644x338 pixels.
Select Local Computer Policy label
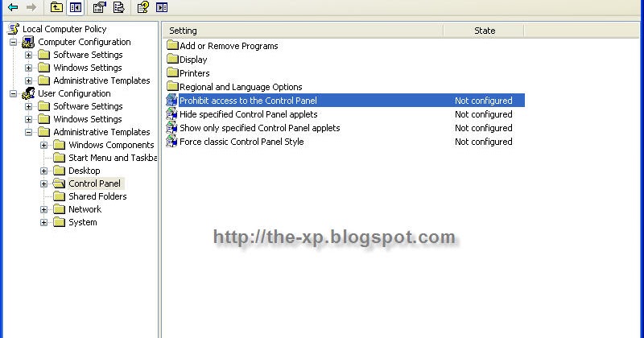(64, 29)
